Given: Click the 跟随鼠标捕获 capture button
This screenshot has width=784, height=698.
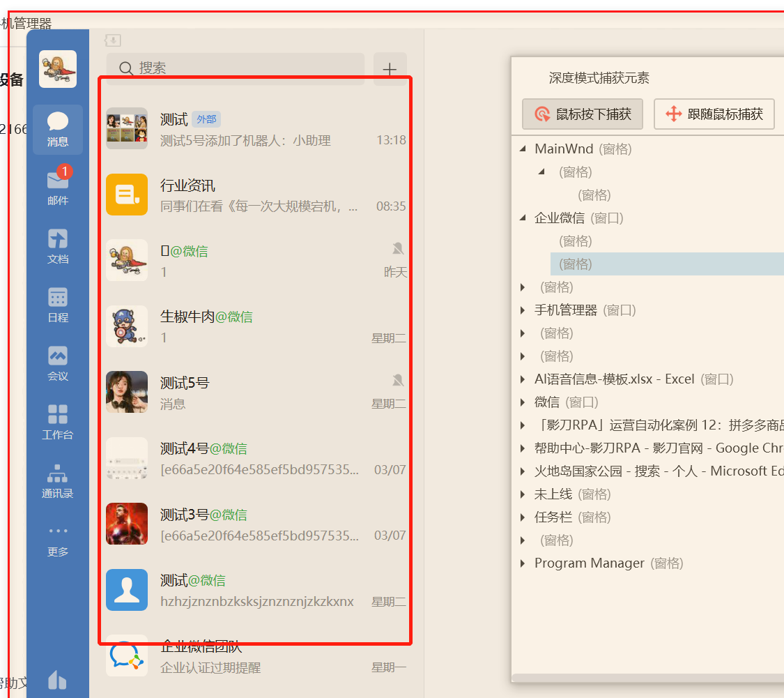Looking at the screenshot, I should (x=714, y=114).
